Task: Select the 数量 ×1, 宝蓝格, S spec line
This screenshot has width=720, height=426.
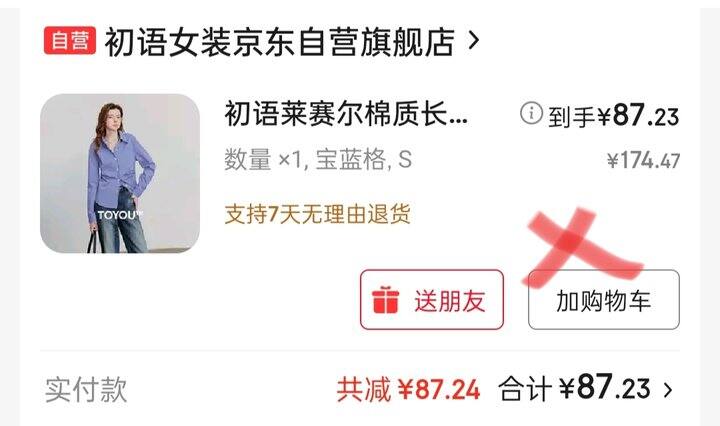Action: (x=318, y=159)
